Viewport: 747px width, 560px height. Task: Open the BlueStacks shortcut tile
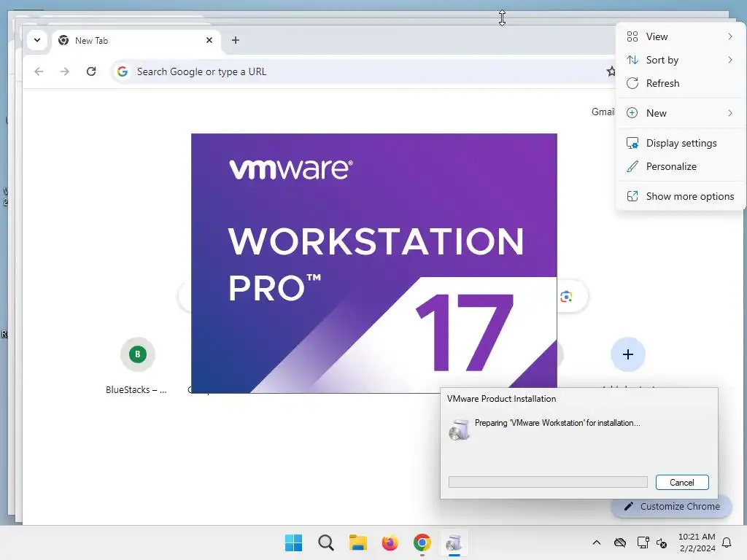[x=137, y=365]
